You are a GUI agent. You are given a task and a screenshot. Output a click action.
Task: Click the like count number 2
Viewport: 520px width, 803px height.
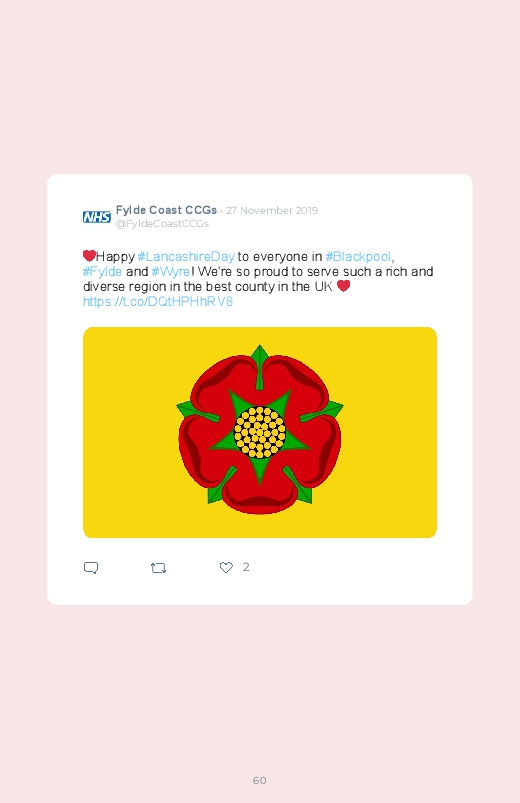(x=246, y=567)
